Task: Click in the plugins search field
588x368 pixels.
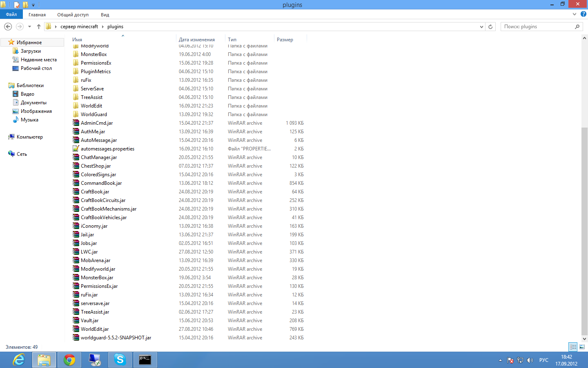Action: coord(537,27)
